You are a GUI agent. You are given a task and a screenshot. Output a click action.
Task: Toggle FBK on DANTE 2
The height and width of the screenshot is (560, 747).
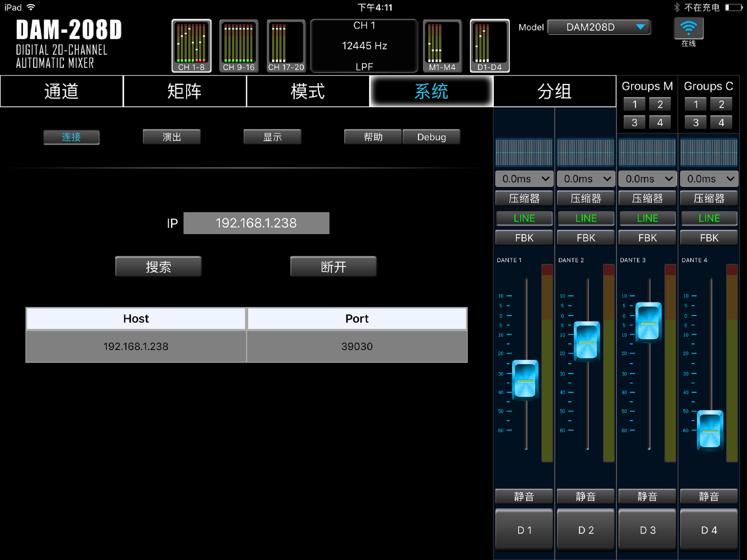pyautogui.click(x=586, y=238)
